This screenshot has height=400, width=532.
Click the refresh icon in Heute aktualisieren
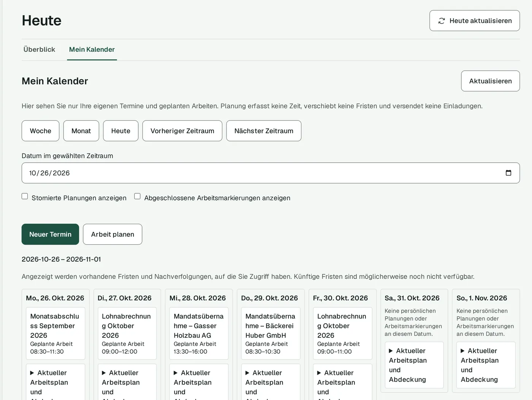[x=441, y=21]
